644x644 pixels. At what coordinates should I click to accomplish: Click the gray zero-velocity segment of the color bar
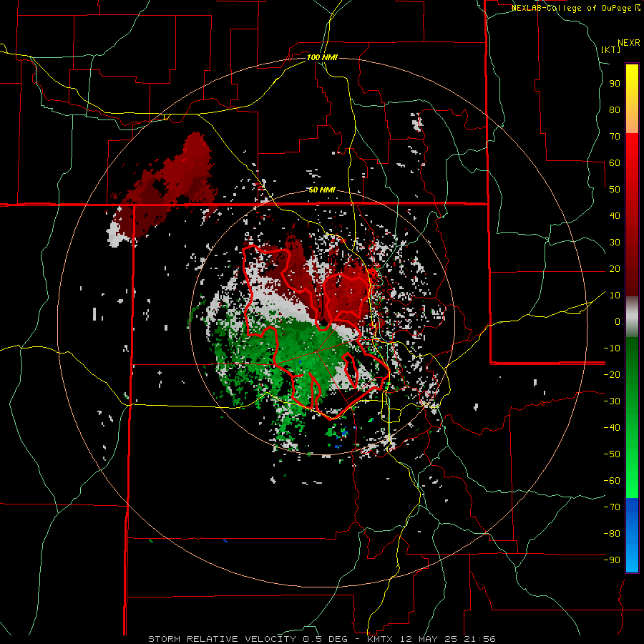(632, 317)
